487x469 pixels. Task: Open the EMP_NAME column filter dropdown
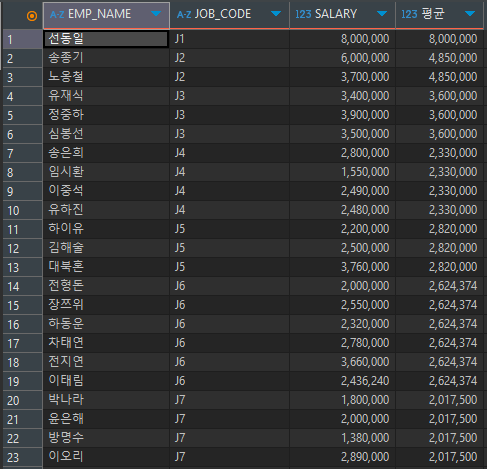click(x=156, y=14)
